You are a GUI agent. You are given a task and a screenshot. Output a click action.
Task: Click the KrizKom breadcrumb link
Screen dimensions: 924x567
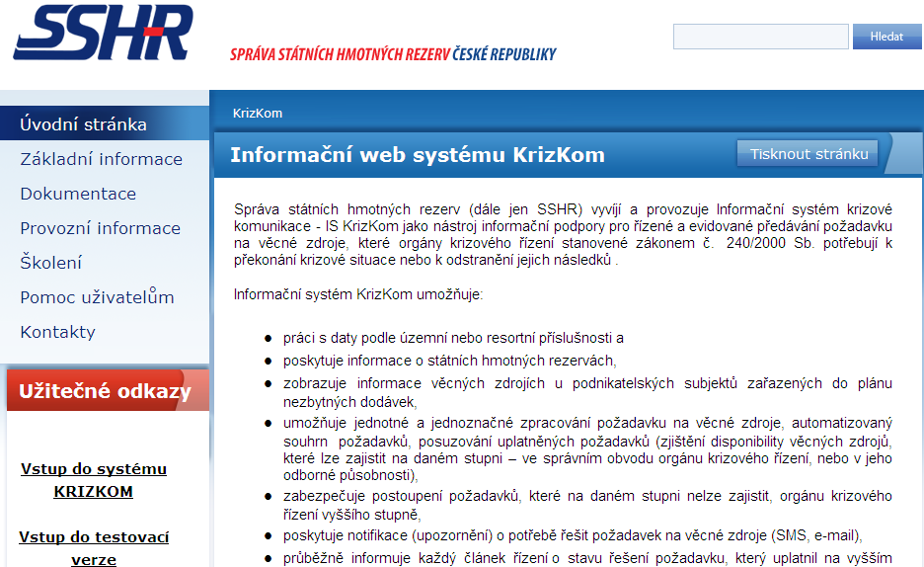(258, 114)
